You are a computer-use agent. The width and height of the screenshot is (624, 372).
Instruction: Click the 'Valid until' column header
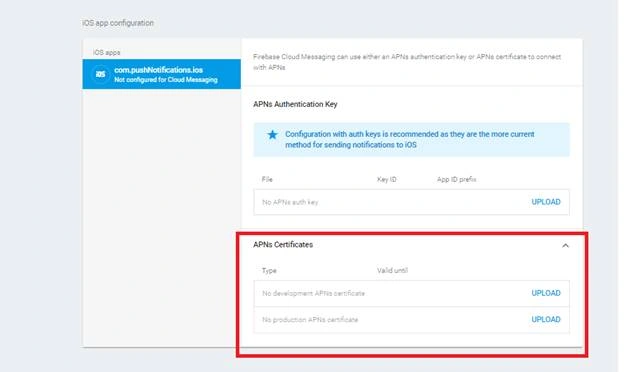(392, 271)
